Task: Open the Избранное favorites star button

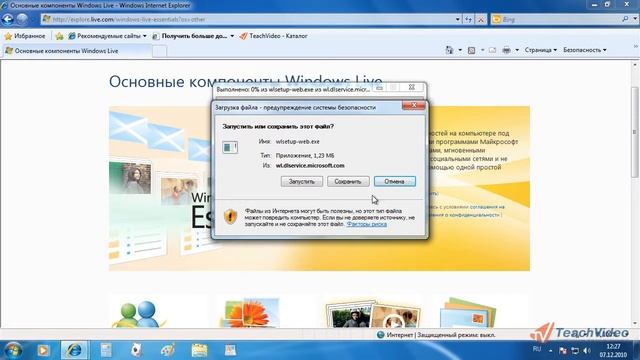Action: pyautogui.click(x=25, y=36)
